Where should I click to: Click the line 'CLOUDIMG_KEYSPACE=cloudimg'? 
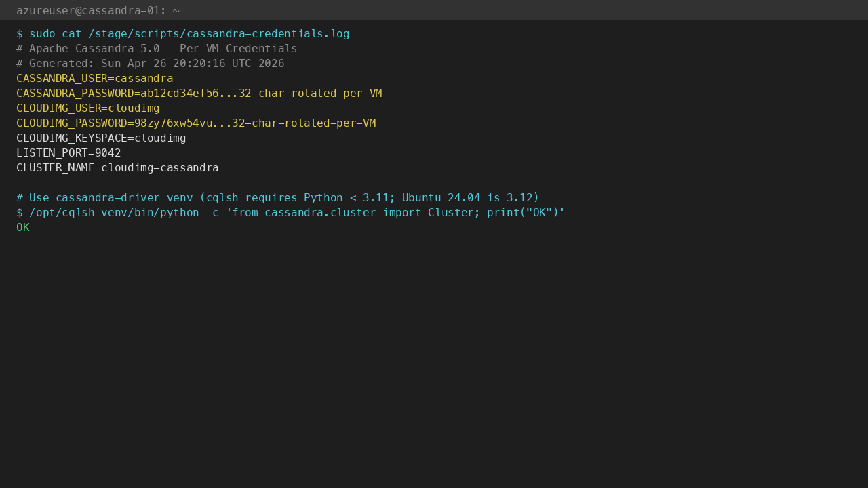click(101, 138)
